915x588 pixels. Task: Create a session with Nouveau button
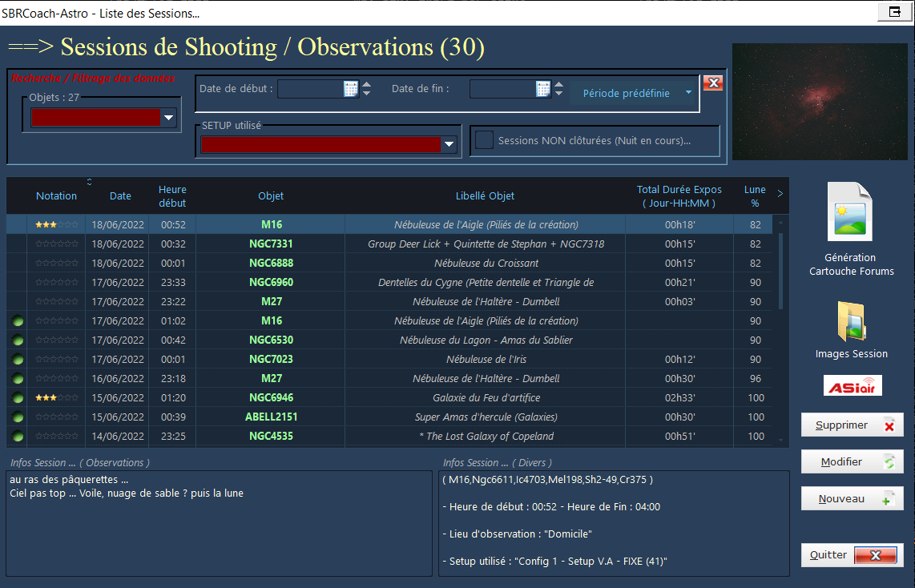point(852,499)
